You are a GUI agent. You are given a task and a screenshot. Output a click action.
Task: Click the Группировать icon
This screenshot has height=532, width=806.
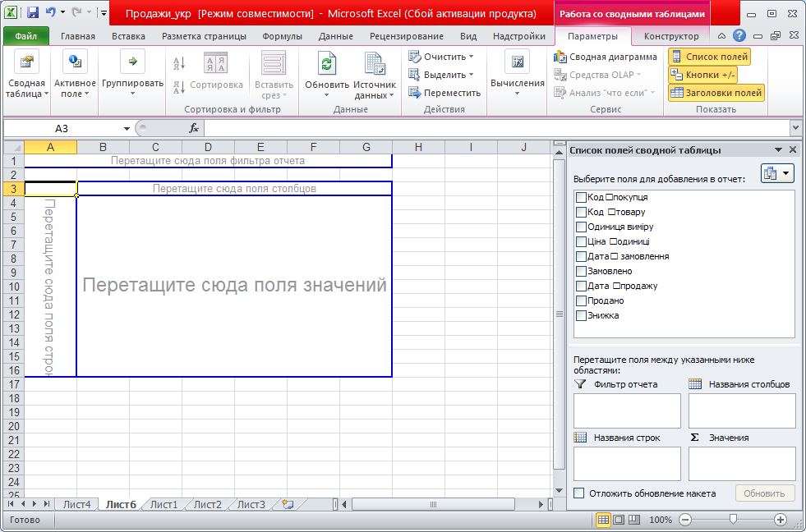132,62
